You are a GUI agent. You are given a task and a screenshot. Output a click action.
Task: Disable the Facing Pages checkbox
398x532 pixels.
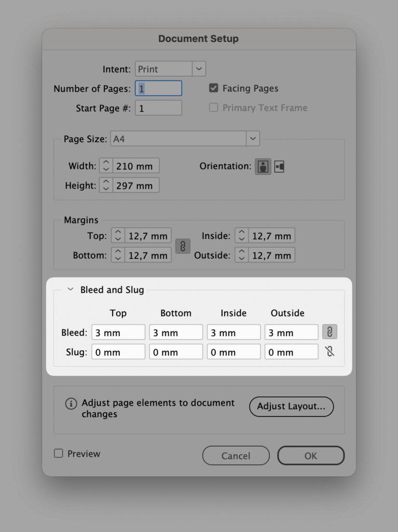213,88
